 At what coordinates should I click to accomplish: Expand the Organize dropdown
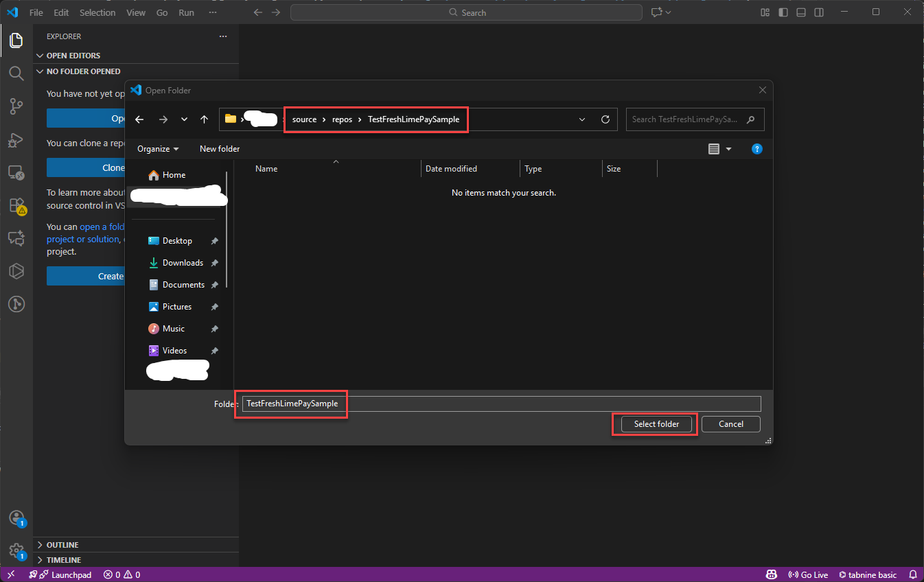[x=158, y=149]
